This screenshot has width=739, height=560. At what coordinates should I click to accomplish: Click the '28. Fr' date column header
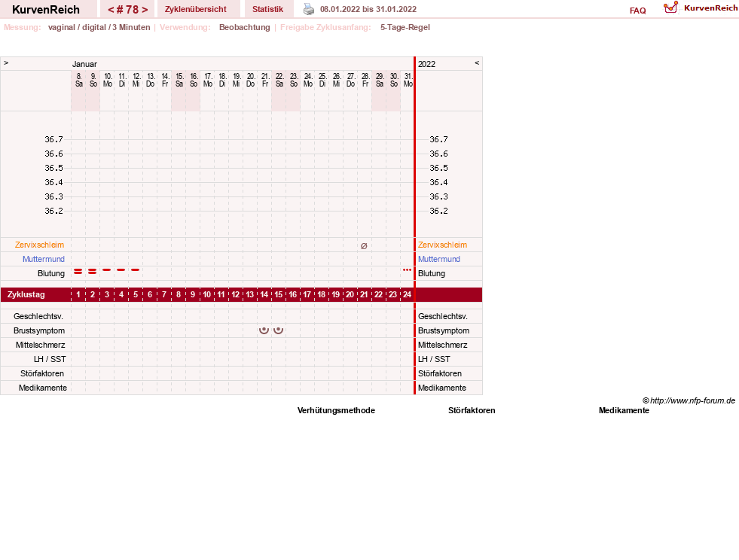pyautogui.click(x=365, y=80)
